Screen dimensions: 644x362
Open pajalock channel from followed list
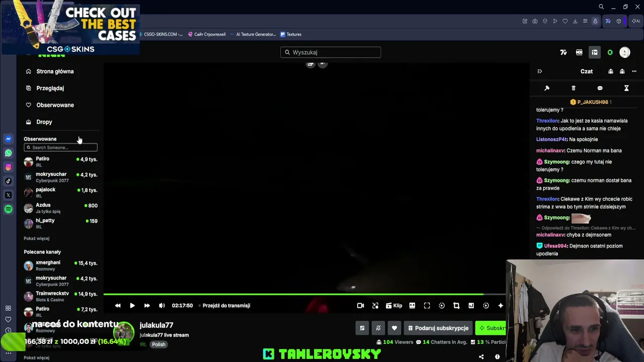[60, 192]
